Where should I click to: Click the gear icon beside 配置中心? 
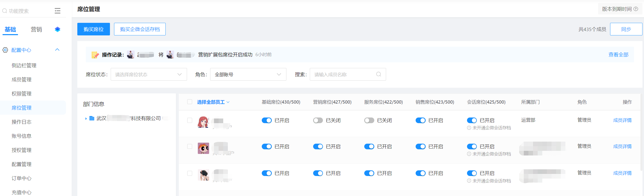click(x=5, y=50)
